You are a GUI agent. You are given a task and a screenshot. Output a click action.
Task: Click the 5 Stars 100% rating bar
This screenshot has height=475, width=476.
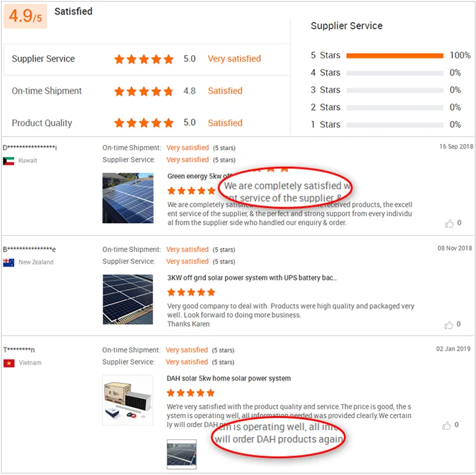[x=395, y=56]
